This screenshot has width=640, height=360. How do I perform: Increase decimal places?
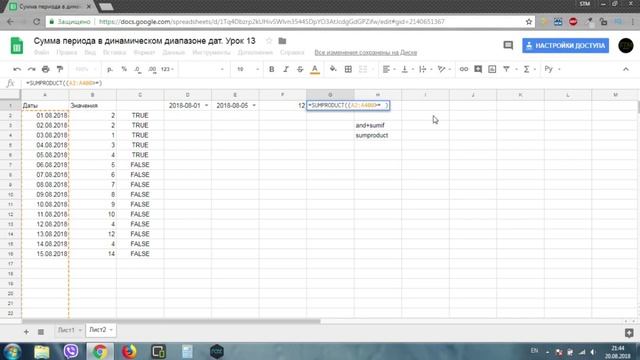[152, 70]
